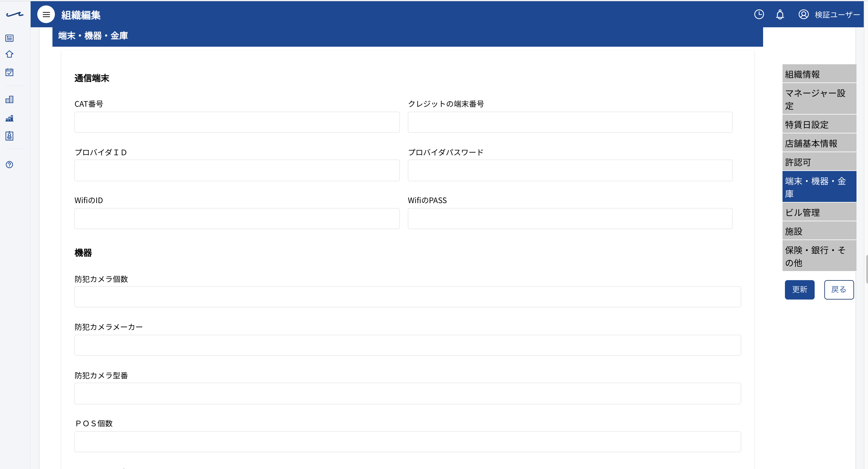The width and height of the screenshot is (868, 469).
Task: Click the clock history icon
Action: pyautogui.click(x=759, y=15)
